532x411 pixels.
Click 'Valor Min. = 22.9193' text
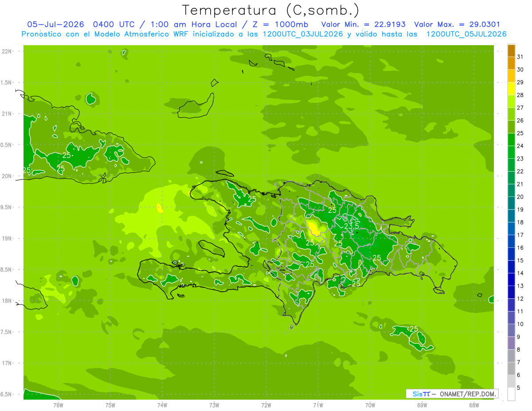pyautogui.click(x=363, y=24)
